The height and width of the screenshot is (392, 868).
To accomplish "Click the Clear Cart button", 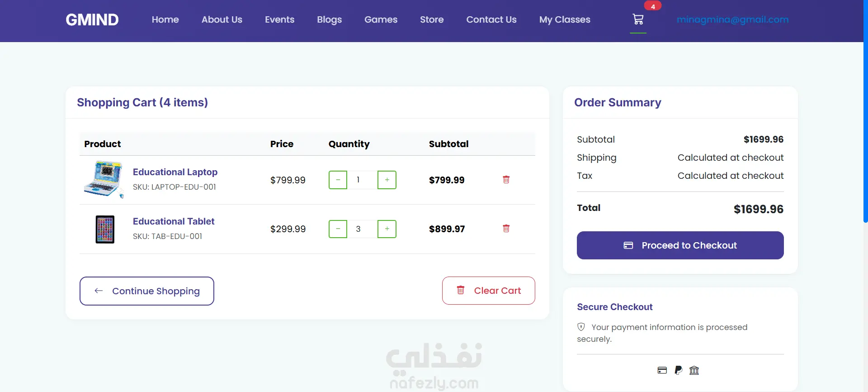I will [488, 291].
